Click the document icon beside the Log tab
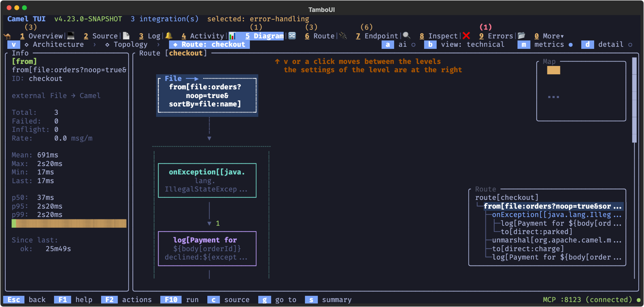The width and height of the screenshot is (644, 307). tap(126, 35)
